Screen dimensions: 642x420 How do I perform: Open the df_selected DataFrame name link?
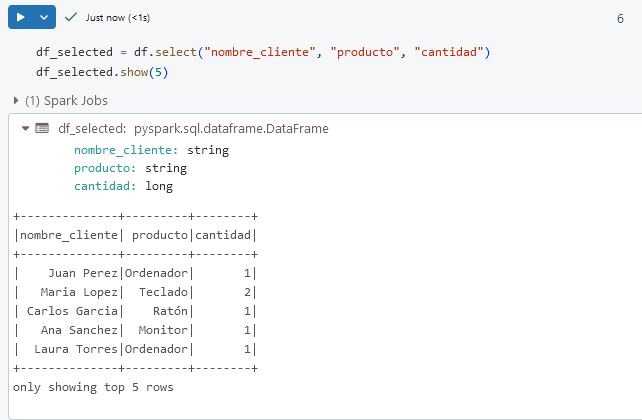tap(91, 128)
